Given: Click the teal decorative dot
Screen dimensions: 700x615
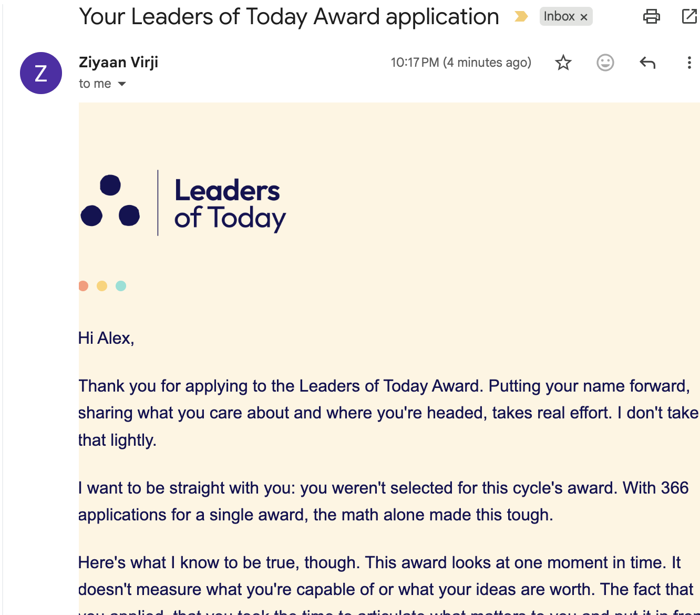Looking at the screenshot, I should point(121,286).
